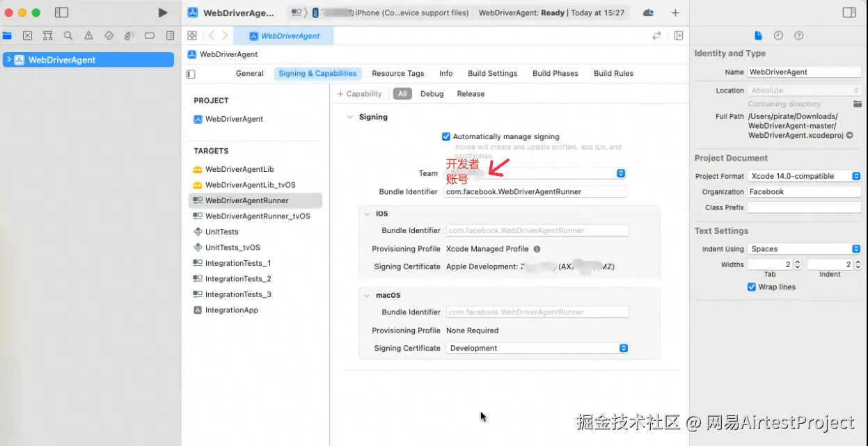This screenshot has width=868, height=446.
Task: Open the Breakpoint navigator icon
Action: click(x=150, y=35)
